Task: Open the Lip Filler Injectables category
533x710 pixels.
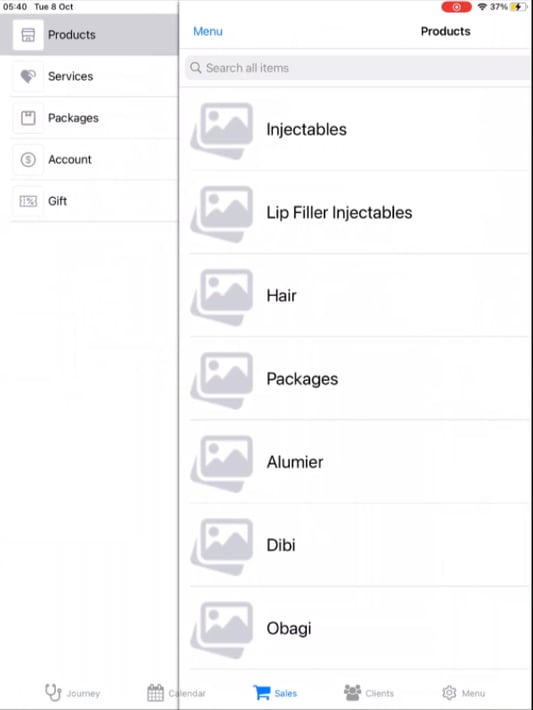Action: pyautogui.click(x=360, y=213)
